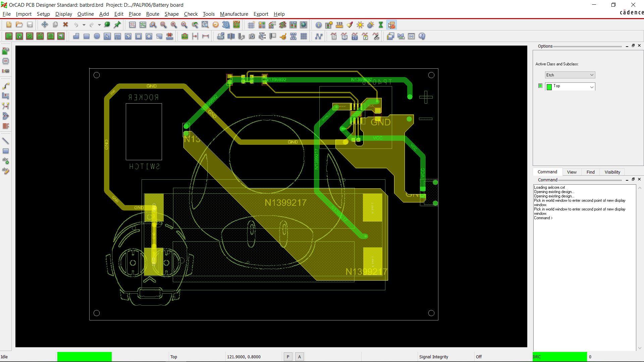Click the Add Text tool in sidebar
Image resolution: width=644 pixels, height=362 pixels.
(x=6, y=161)
